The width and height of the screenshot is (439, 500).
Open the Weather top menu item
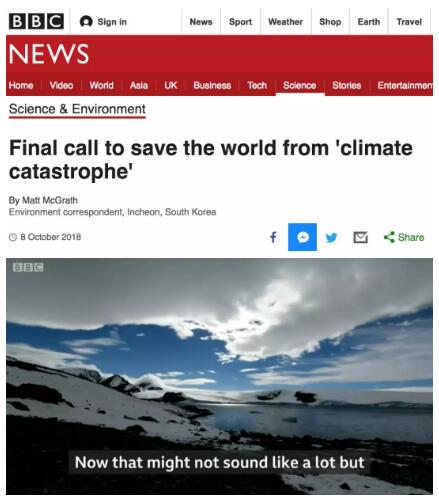click(x=286, y=22)
